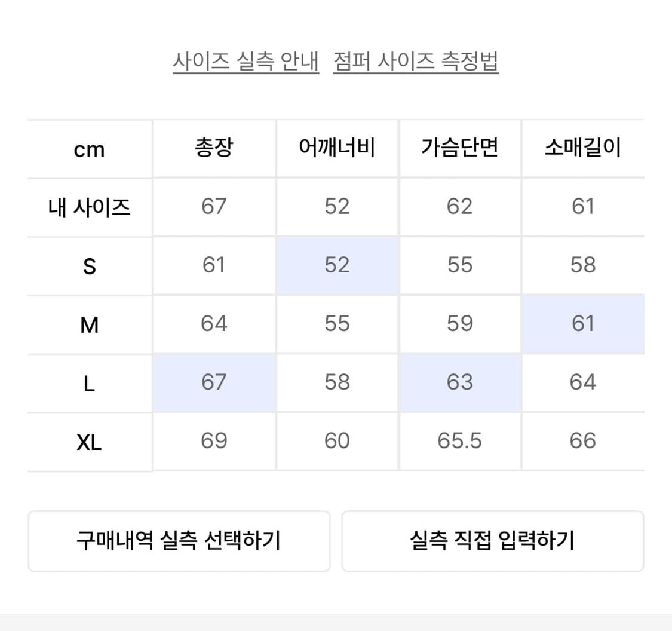This screenshot has width=672, height=631.
Task: Select the M row label
Action: (x=88, y=323)
